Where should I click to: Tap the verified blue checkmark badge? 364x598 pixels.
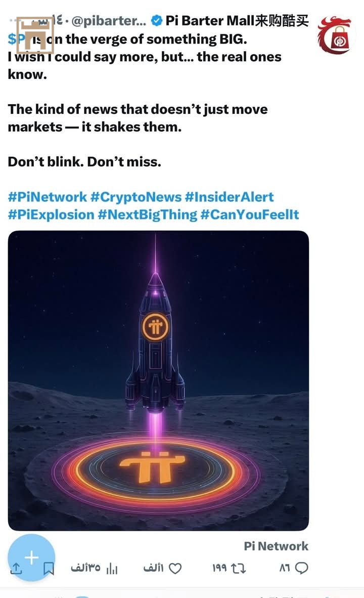tap(157, 21)
